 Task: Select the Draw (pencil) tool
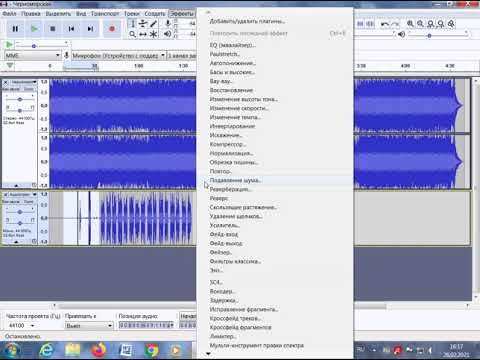pyautogui.click(x=153, y=24)
